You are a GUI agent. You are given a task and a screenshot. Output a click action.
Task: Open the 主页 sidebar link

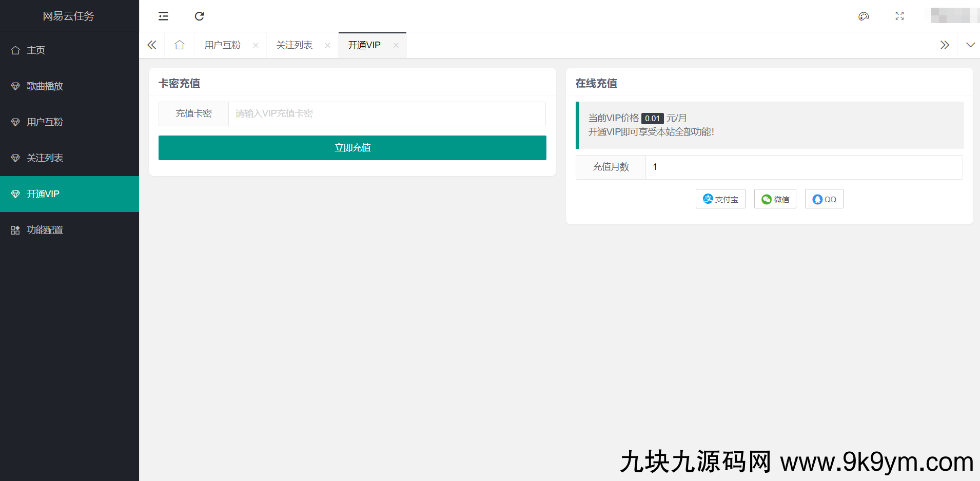pyautogui.click(x=35, y=50)
